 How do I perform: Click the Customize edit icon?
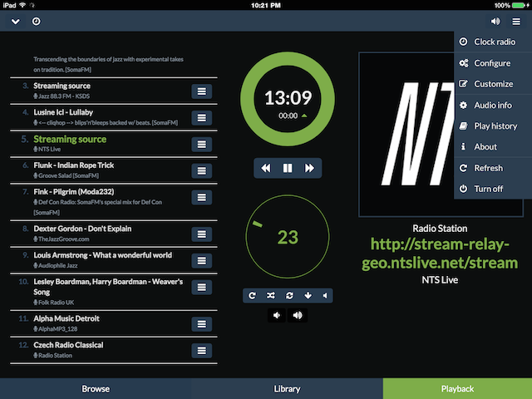coord(463,84)
